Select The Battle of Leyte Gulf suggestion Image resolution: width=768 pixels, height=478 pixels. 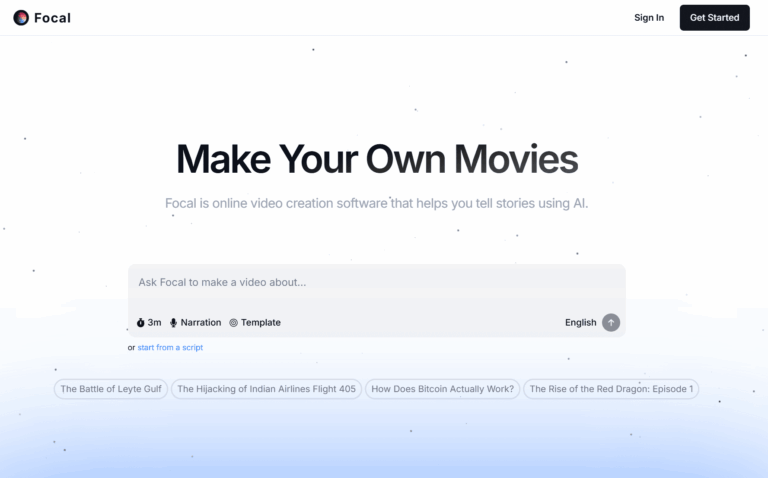pos(109,389)
